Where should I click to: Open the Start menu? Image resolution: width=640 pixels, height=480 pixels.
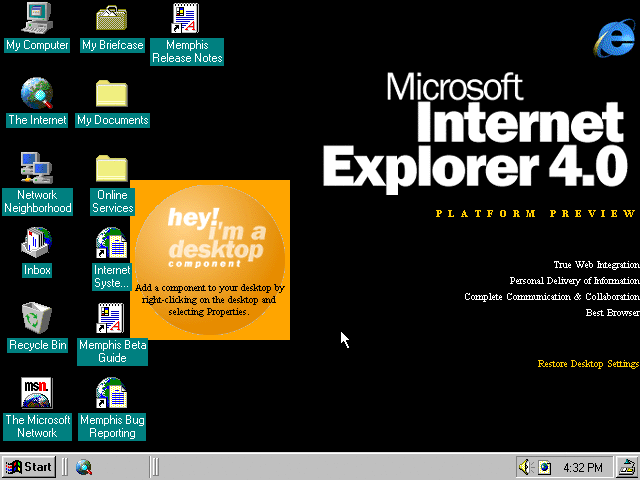(x=29, y=467)
